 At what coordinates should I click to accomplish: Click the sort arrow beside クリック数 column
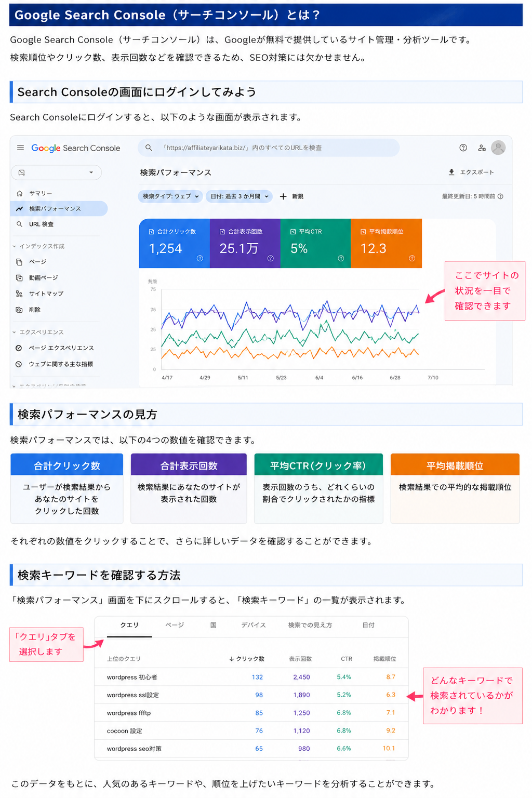click(231, 659)
